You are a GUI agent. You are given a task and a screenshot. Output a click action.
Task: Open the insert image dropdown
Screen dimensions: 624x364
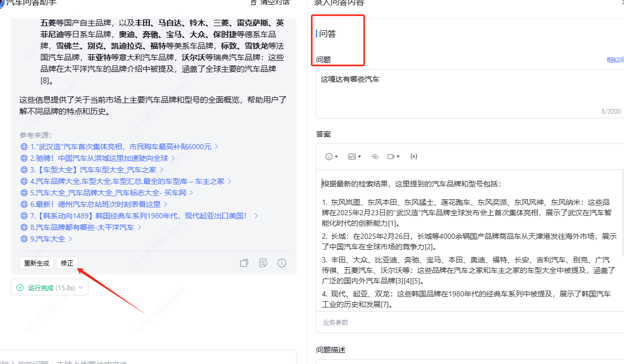pos(354,157)
